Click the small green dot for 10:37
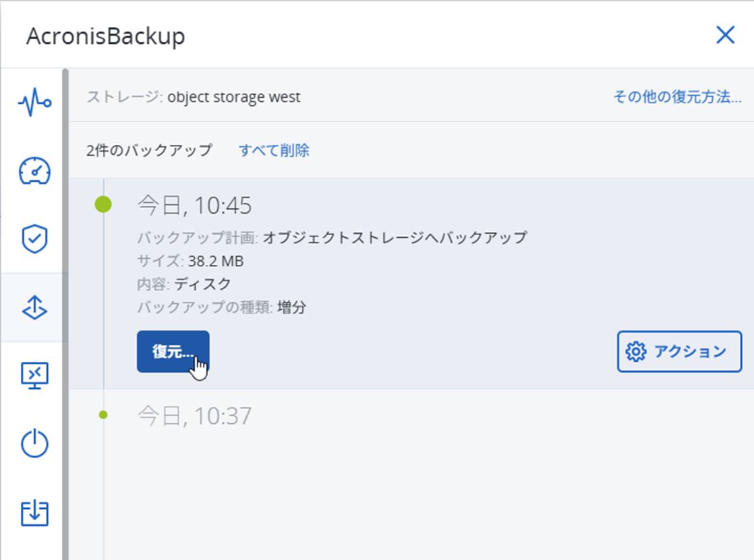 (x=103, y=415)
